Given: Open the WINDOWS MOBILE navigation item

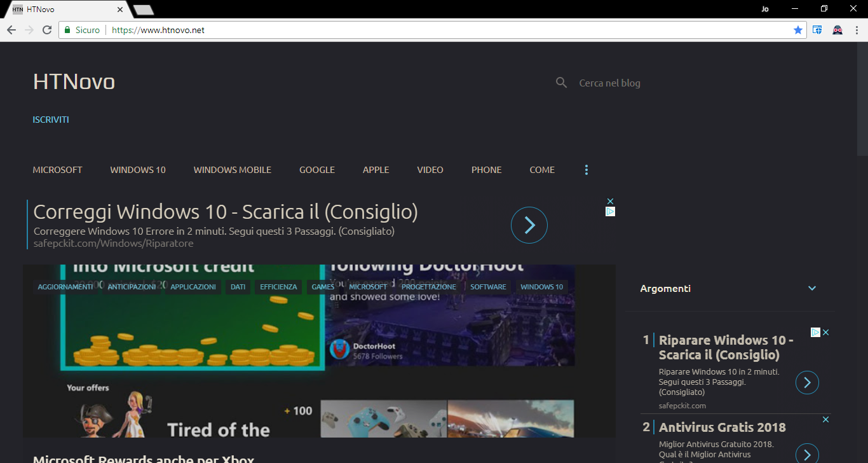Looking at the screenshot, I should 233,170.
